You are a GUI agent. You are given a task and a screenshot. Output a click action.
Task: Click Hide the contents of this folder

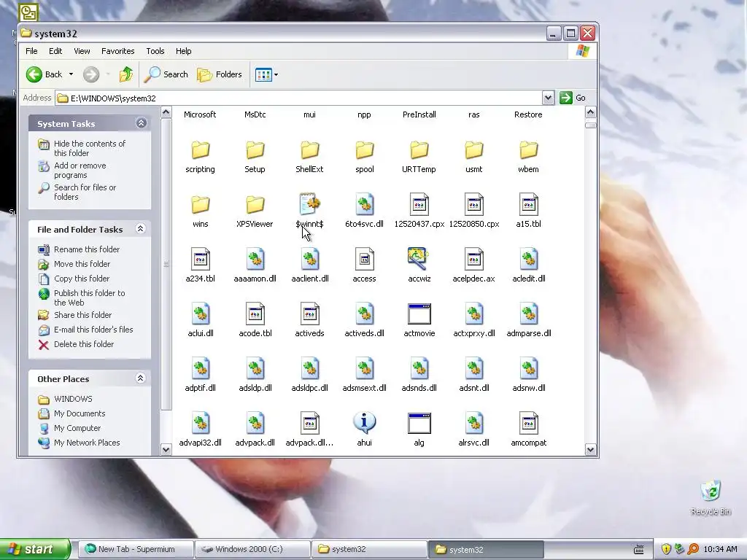[x=90, y=148]
